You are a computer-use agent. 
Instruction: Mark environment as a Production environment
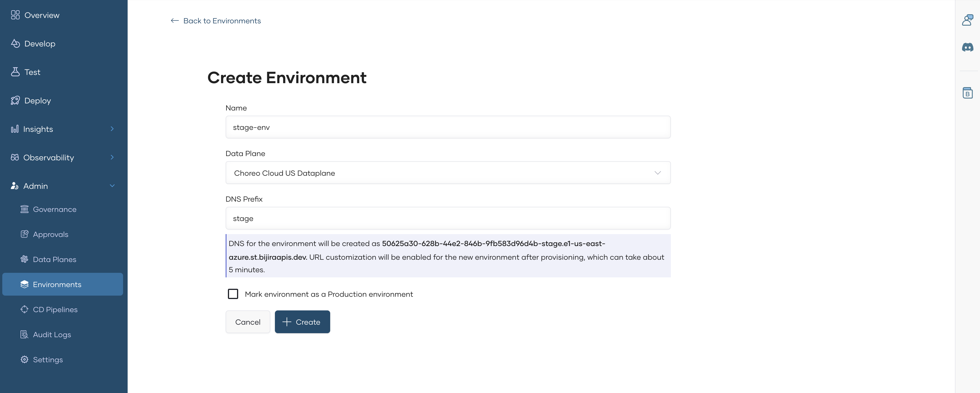coord(233,294)
